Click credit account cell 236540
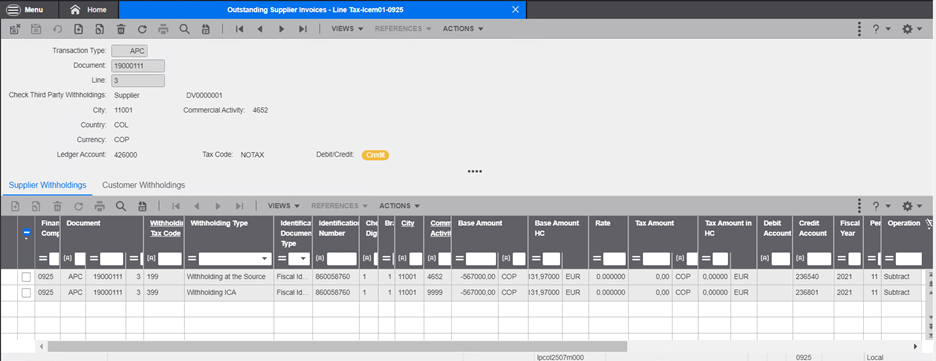The image size is (936, 361). pyautogui.click(x=813, y=277)
